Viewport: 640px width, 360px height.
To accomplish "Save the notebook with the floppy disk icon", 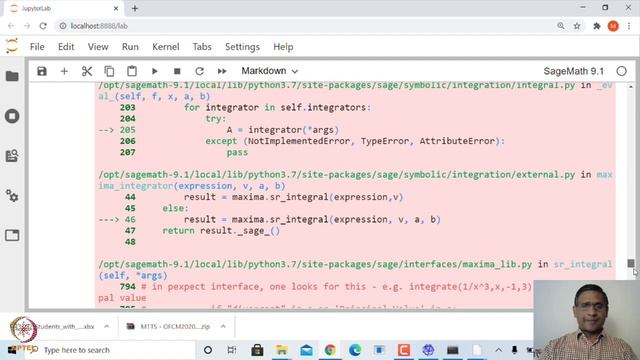I will pyautogui.click(x=42, y=71).
